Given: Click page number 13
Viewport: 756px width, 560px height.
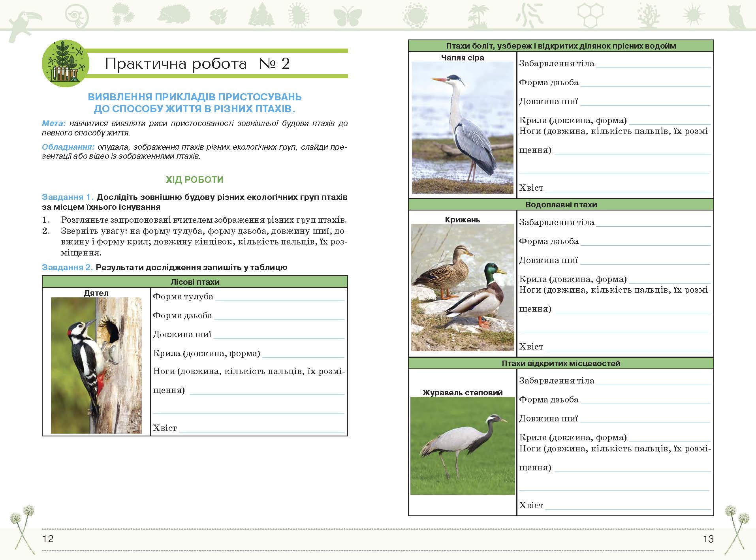Looking at the screenshot, I should [x=708, y=539].
